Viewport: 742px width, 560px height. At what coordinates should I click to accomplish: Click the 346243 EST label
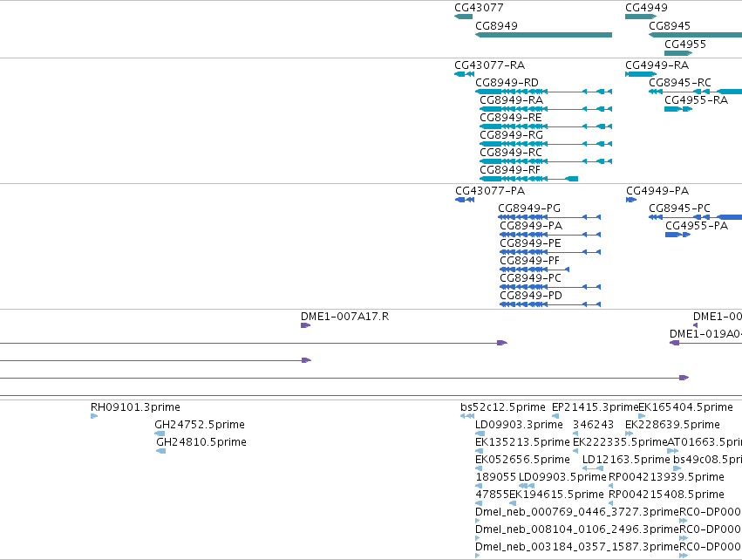pyautogui.click(x=593, y=425)
